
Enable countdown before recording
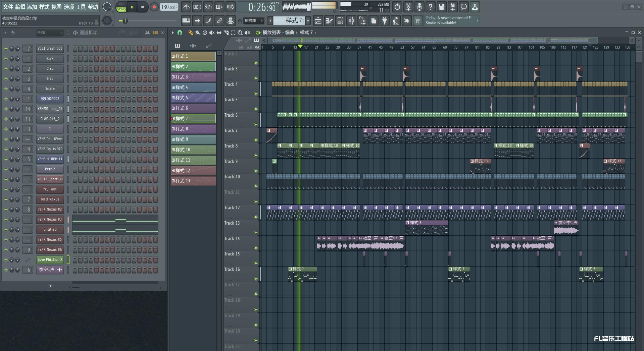pos(208,7)
